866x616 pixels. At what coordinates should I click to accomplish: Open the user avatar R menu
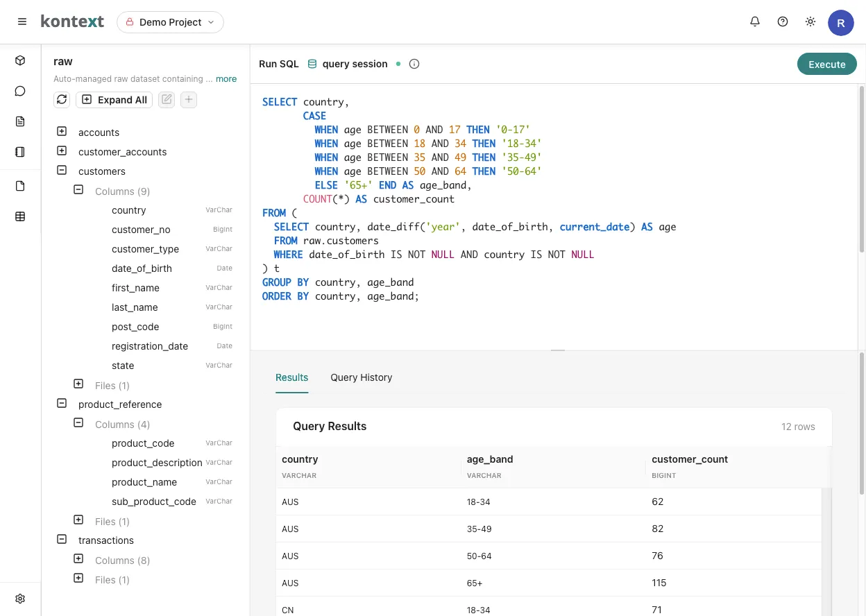[840, 23]
